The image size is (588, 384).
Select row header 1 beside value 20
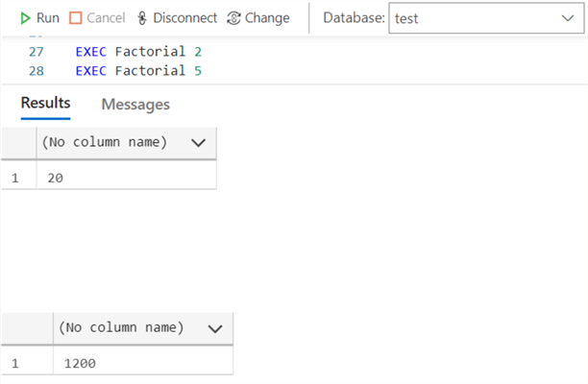point(16,178)
